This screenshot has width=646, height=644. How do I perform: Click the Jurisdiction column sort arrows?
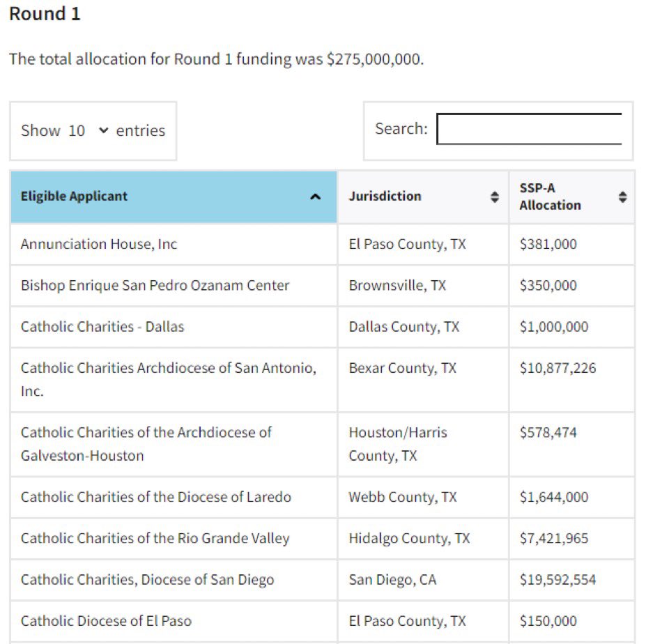[x=494, y=197]
